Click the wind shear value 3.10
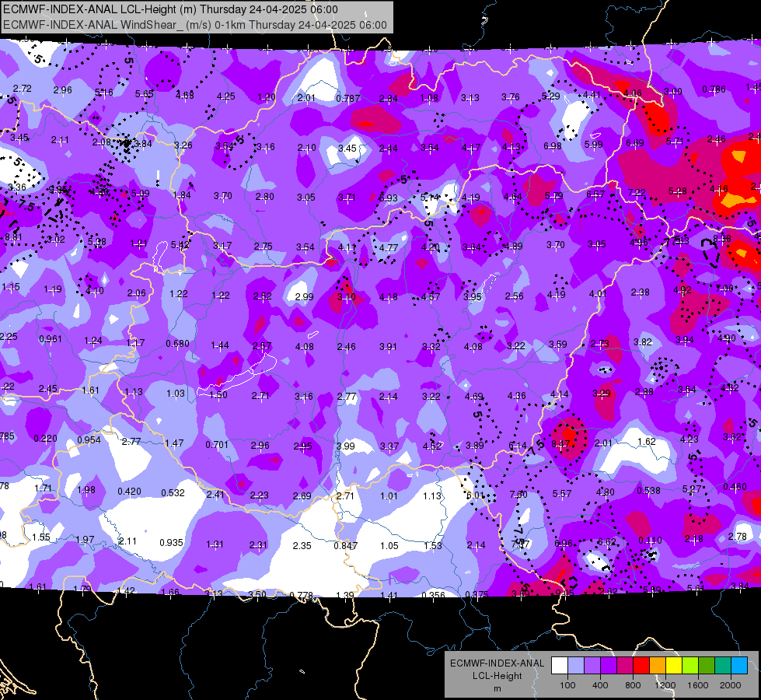 tap(347, 297)
